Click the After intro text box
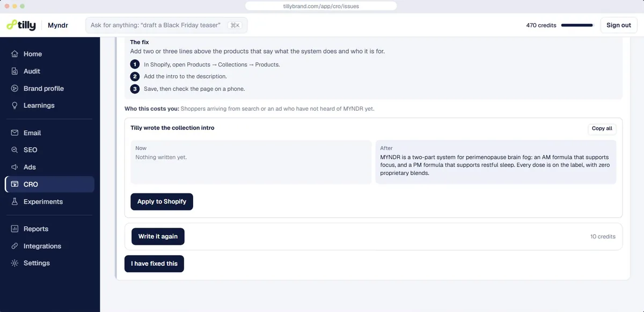Screen dimensions: 644x312 [496, 162]
